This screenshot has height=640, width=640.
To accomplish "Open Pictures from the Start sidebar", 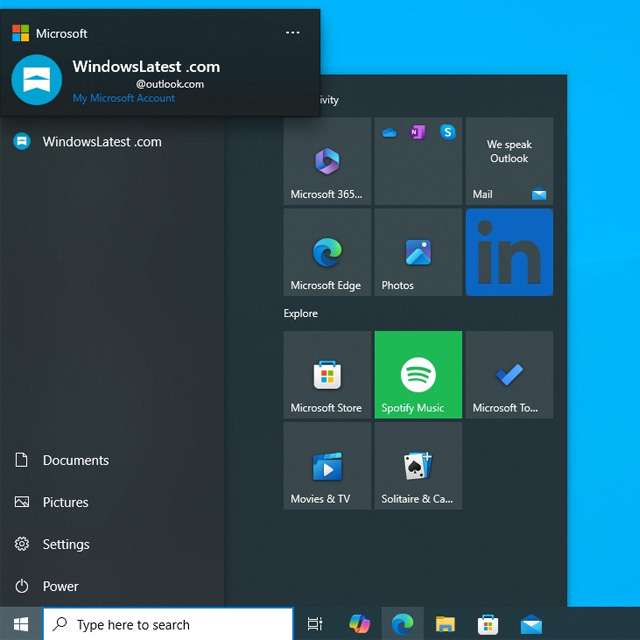I will pyautogui.click(x=112, y=502).
